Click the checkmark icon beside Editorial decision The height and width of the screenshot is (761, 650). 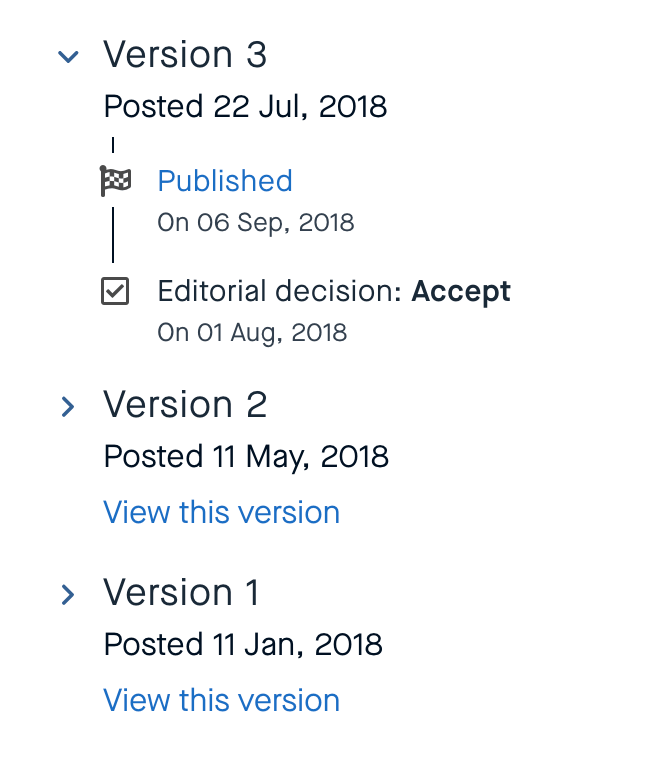coord(116,292)
